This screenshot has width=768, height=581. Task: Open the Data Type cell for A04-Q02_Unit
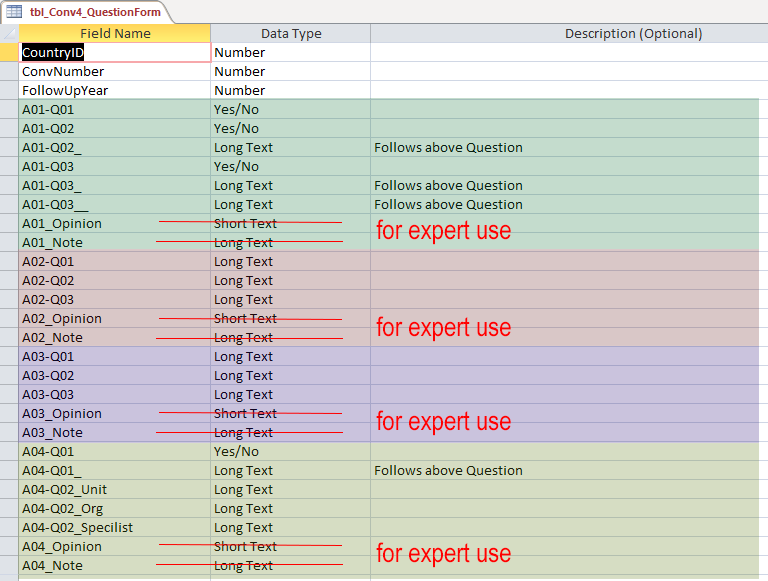click(x=290, y=489)
